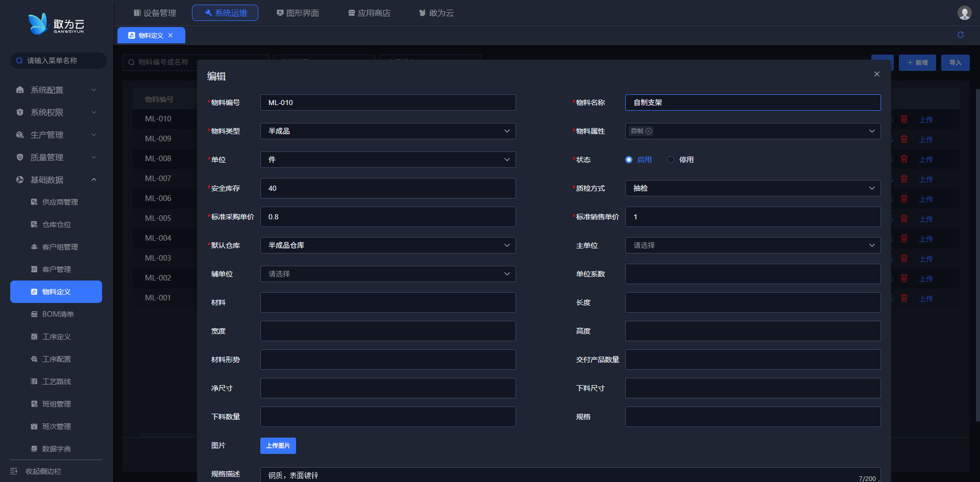The height and width of the screenshot is (482, 980).
Task: Open the 物料类型 dropdown
Action: tap(388, 131)
